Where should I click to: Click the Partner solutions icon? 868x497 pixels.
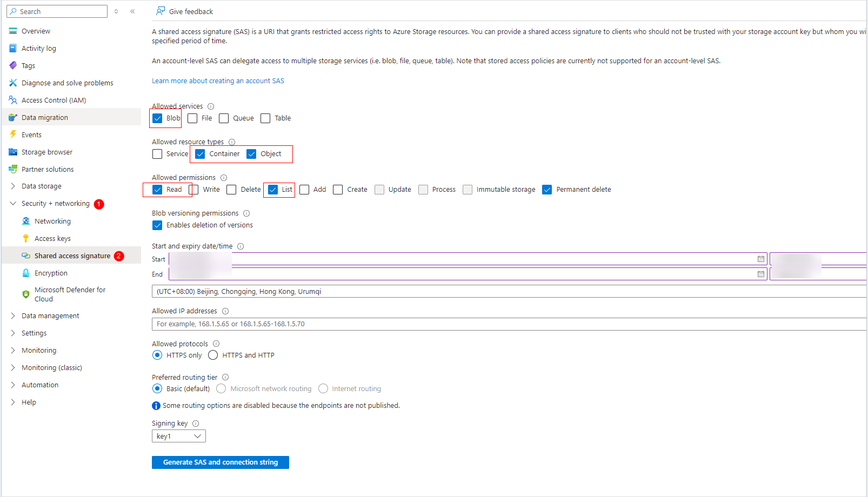[13, 170]
